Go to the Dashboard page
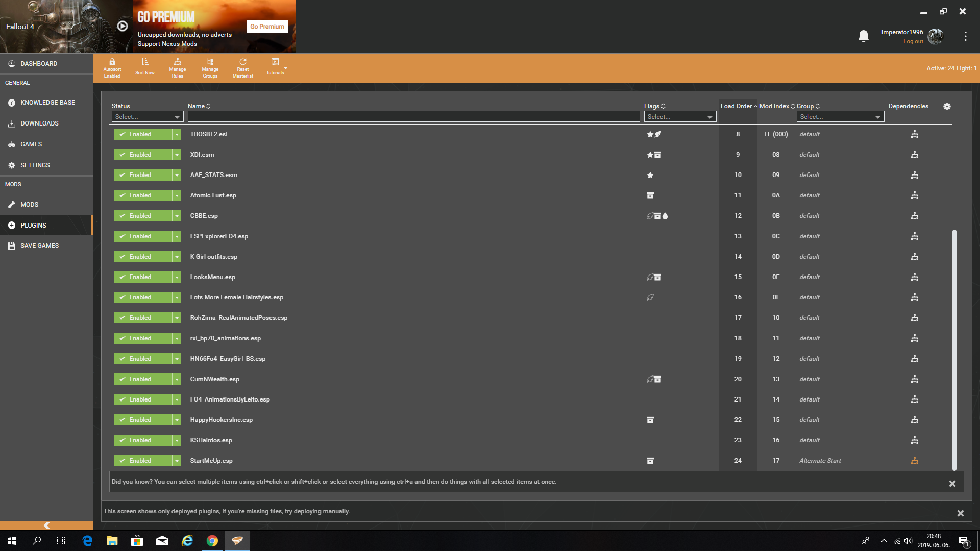The height and width of the screenshot is (551, 980). pos(46,64)
